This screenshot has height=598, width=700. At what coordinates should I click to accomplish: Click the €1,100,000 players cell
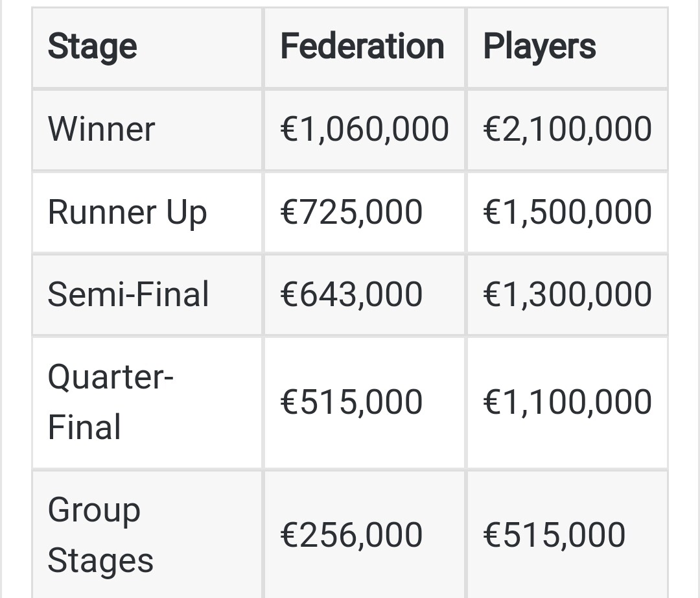pyautogui.click(x=567, y=402)
